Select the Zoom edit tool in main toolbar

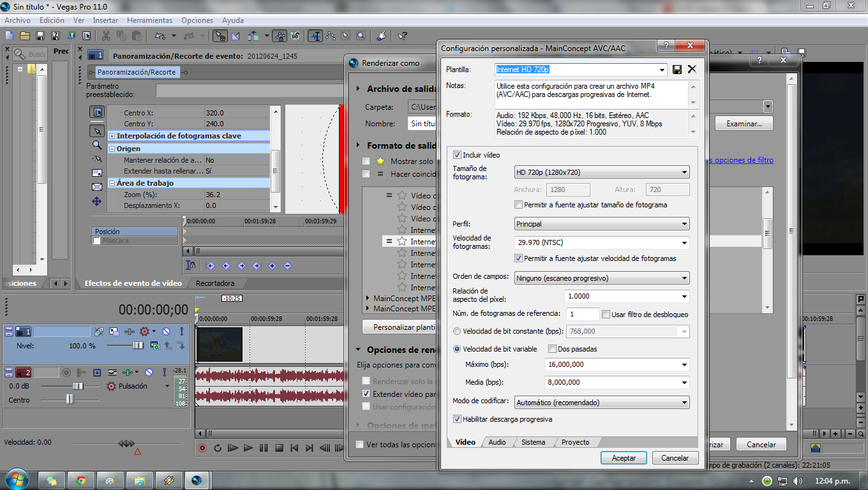[x=361, y=36]
